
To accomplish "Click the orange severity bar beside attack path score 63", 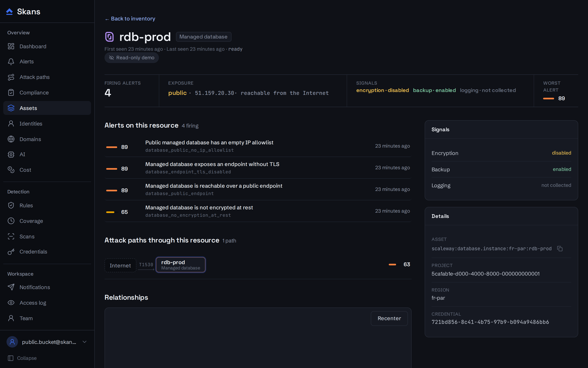I will pos(392,264).
